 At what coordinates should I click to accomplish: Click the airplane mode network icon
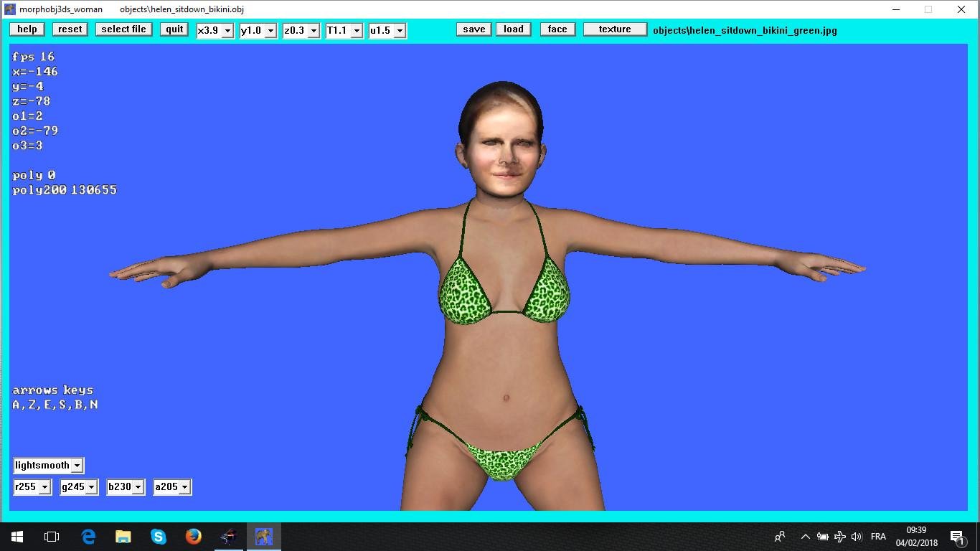click(839, 536)
